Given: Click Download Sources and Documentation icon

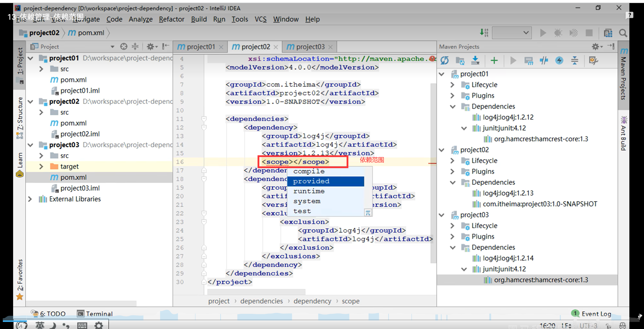Looking at the screenshot, I should 475,61.
